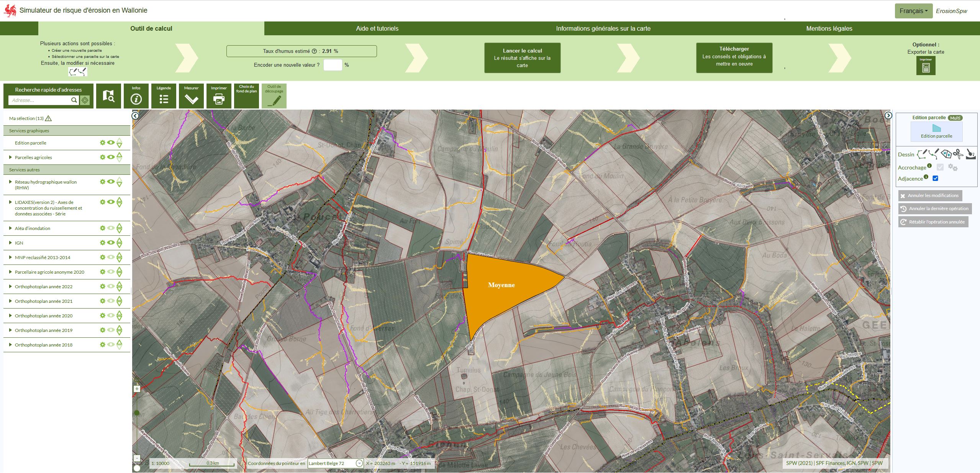
Task: Open settings gear for Edition parcelle layer
Action: pyautogui.click(x=102, y=143)
